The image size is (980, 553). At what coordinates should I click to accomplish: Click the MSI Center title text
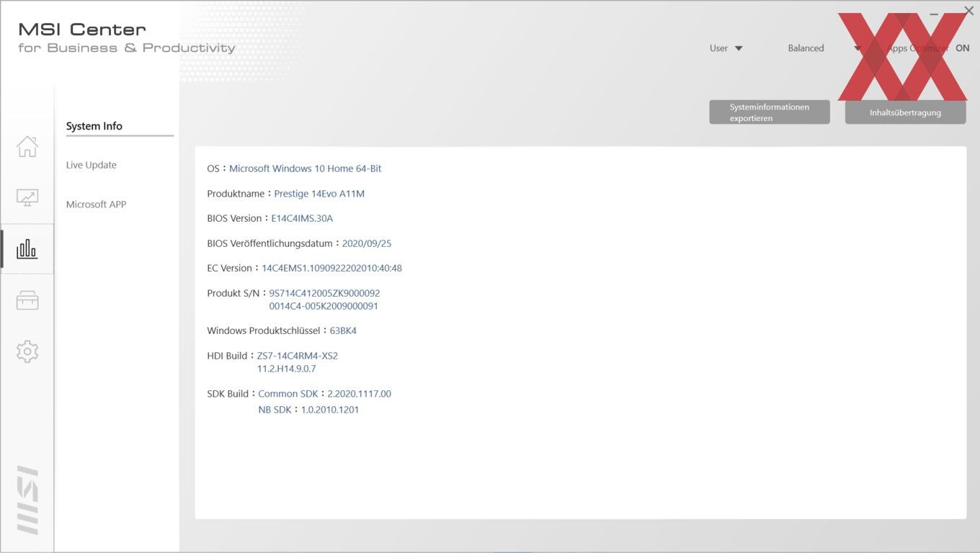click(x=82, y=30)
